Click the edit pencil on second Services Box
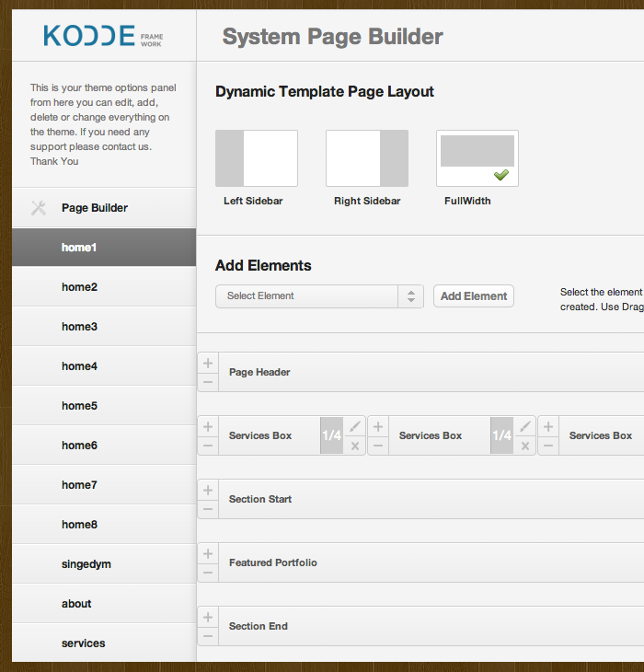This screenshot has height=672, width=644. (525, 426)
